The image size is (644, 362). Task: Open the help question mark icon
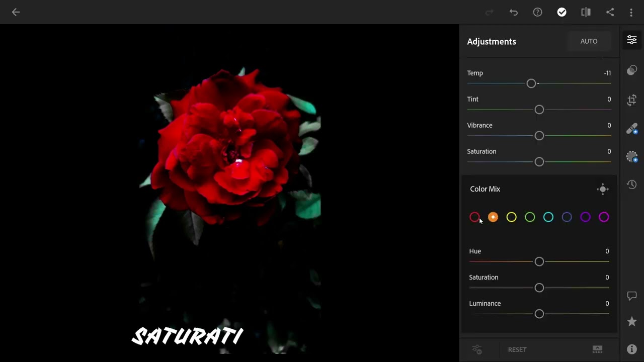click(x=537, y=12)
